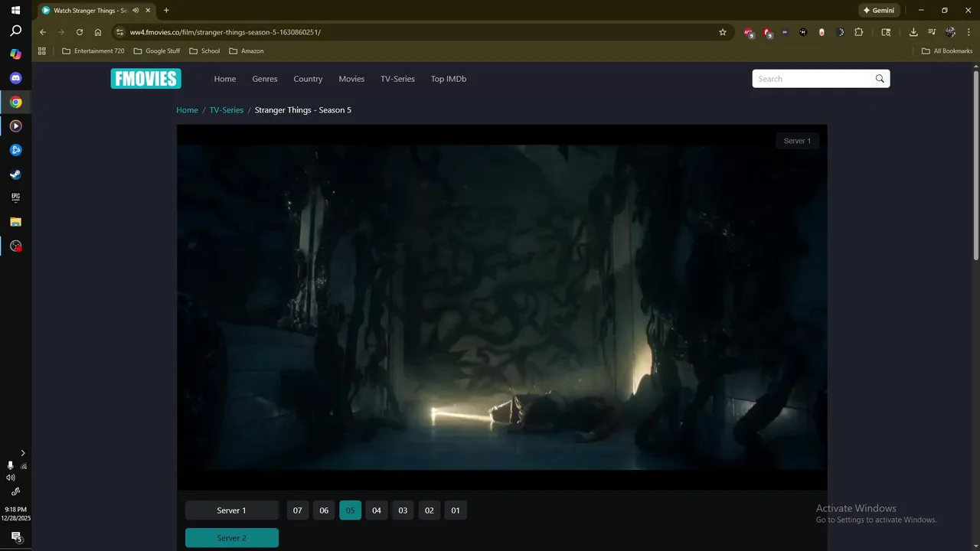Click the microphone tray icon
The height and width of the screenshot is (551, 980).
(11, 465)
